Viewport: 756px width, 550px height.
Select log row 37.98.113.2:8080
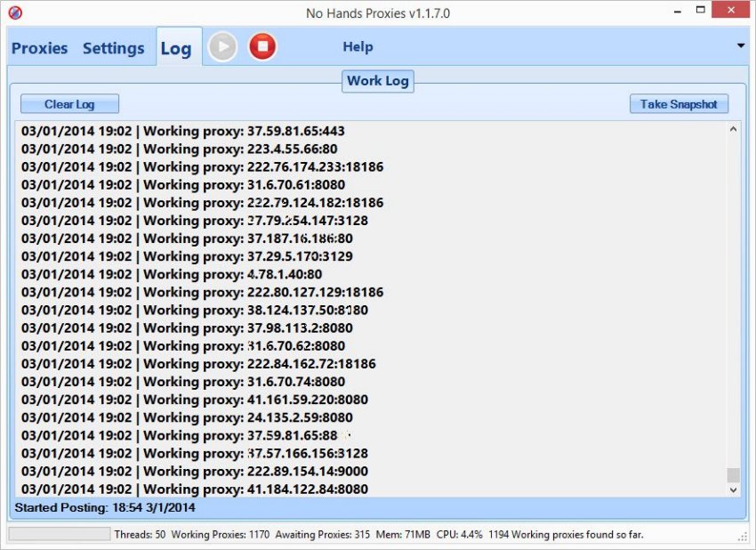[x=187, y=328]
